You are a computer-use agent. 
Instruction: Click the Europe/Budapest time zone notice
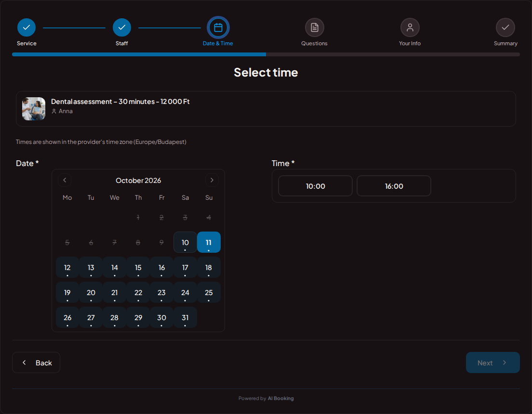pyautogui.click(x=101, y=142)
